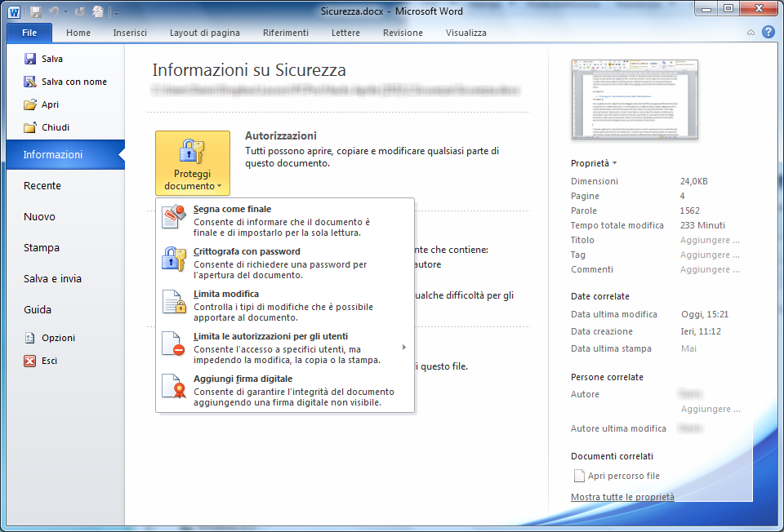Select Informazioni in the Backstage sidebar

click(65, 155)
